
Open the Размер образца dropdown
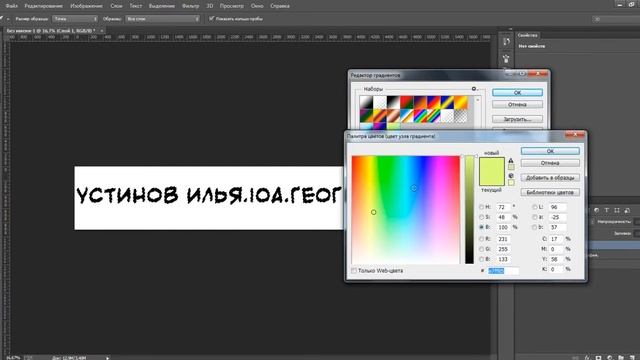[x=75, y=19]
